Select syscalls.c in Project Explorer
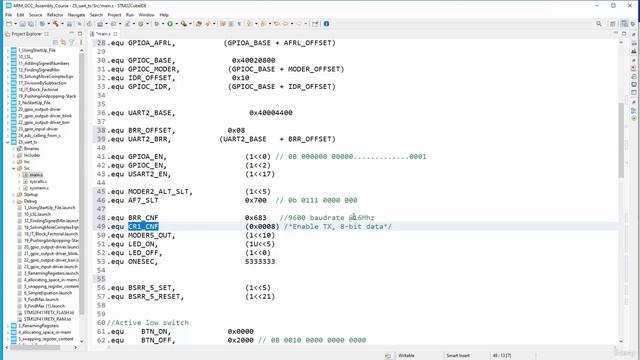This screenshot has width=640, height=360. pos(38,181)
